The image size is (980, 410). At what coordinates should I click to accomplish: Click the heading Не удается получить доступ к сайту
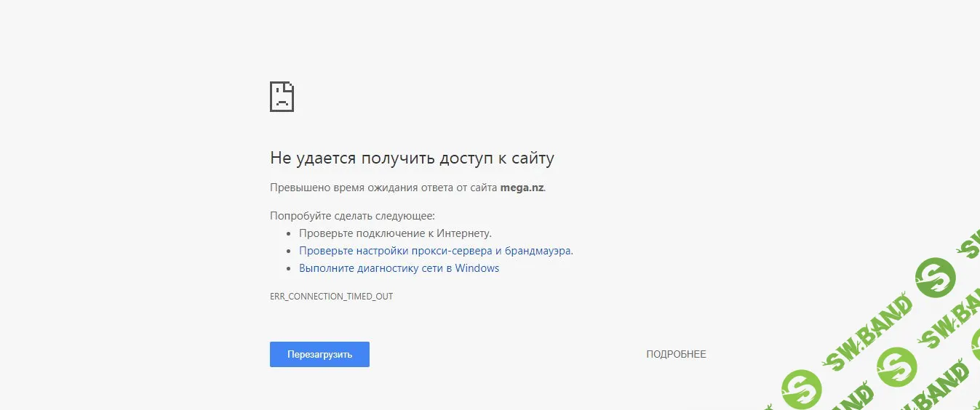[412, 158]
